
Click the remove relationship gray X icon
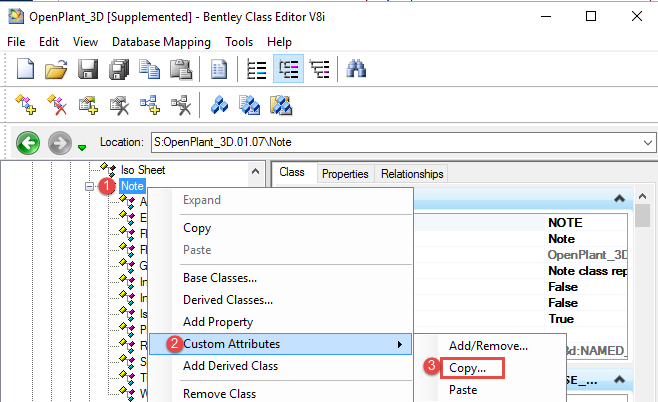[x=181, y=105]
